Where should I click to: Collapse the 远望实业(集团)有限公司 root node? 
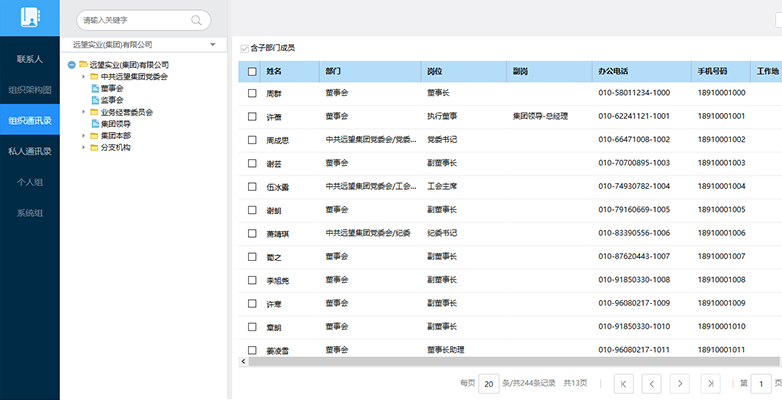70,65
